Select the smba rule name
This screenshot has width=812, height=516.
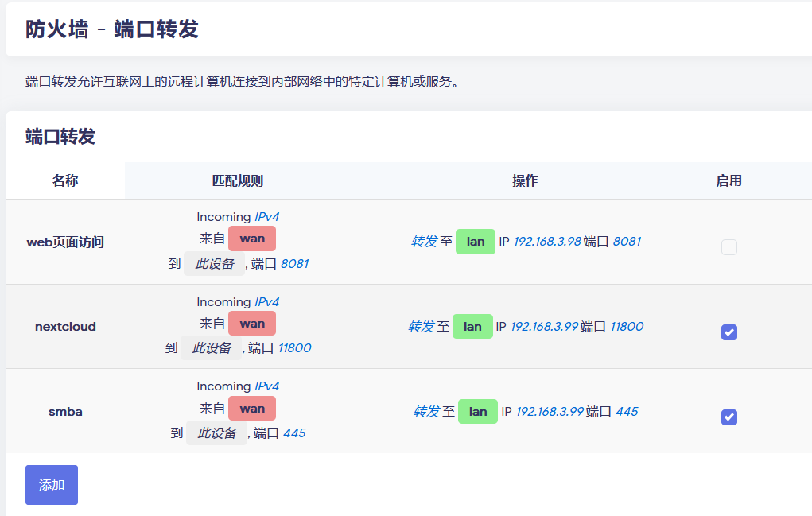point(65,412)
